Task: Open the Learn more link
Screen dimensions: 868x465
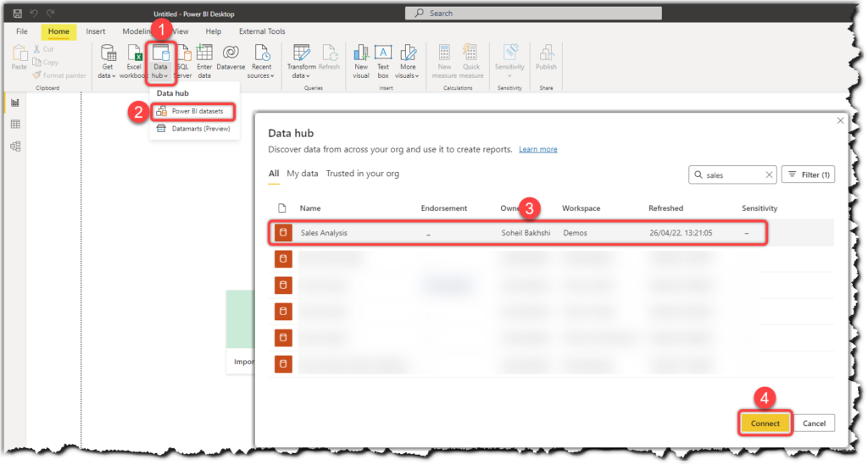Action: click(538, 149)
